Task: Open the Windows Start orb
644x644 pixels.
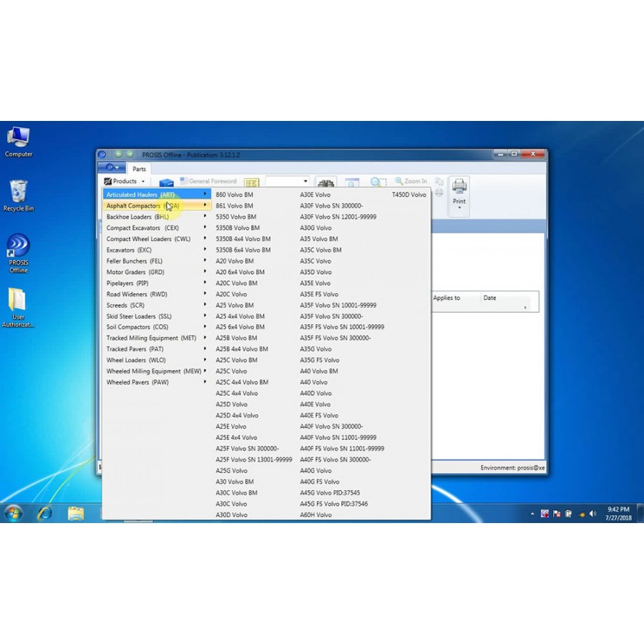Action: (13, 513)
